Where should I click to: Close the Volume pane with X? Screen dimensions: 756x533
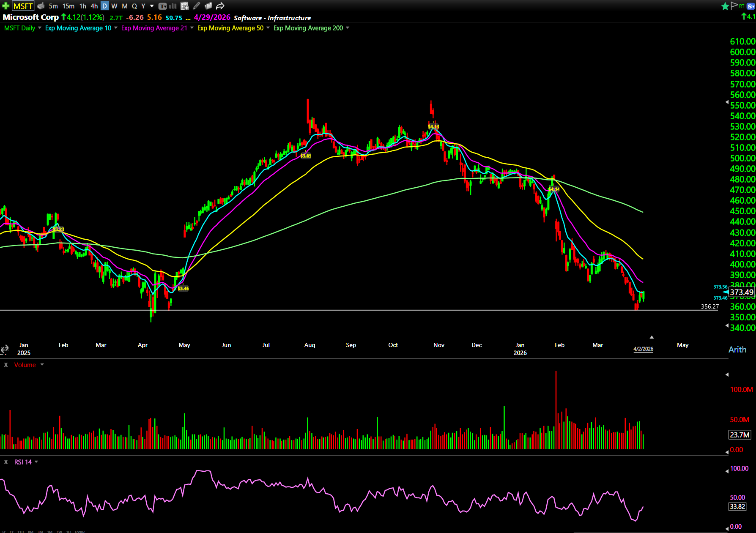pyautogui.click(x=6, y=365)
